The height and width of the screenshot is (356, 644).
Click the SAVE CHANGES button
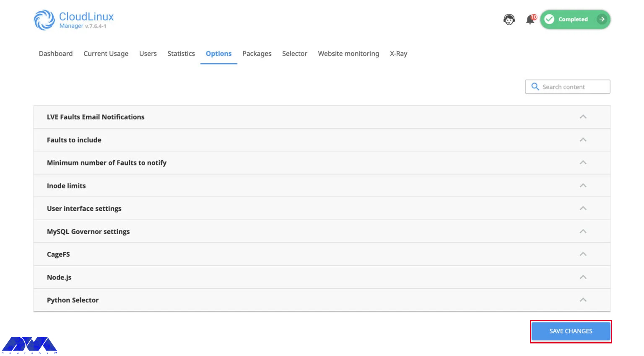pos(571,331)
